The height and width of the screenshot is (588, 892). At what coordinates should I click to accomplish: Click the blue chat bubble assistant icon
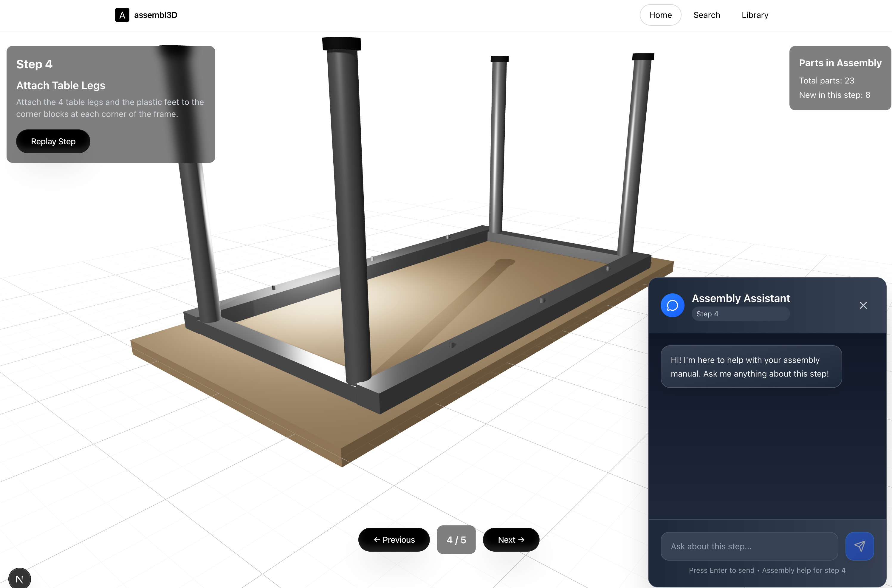click(x=672, y=305)
